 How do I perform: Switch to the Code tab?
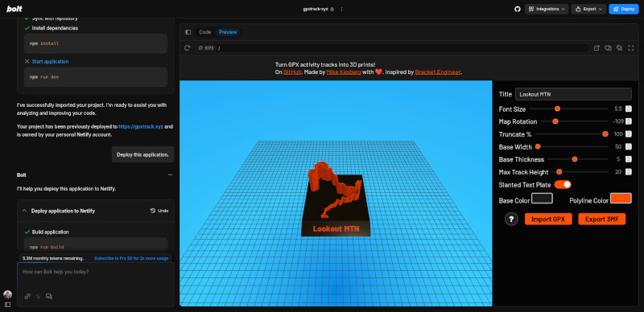pos(205,32)
